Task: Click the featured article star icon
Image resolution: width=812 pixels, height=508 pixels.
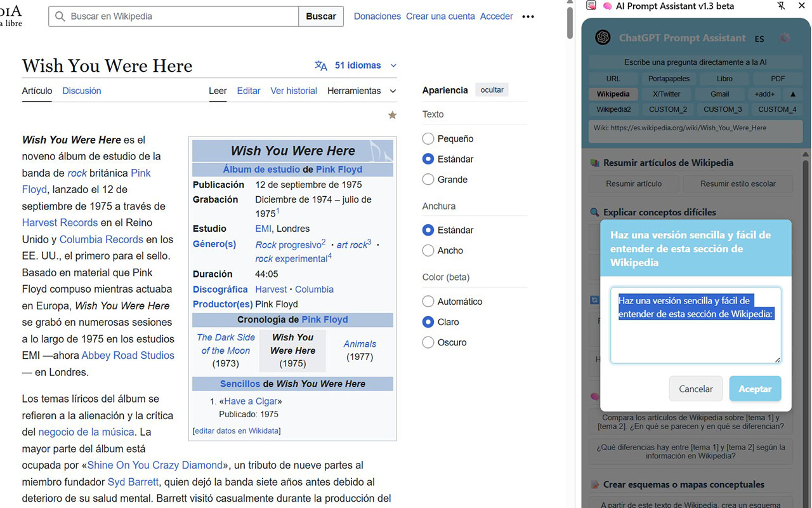Action: coord(392,115)
